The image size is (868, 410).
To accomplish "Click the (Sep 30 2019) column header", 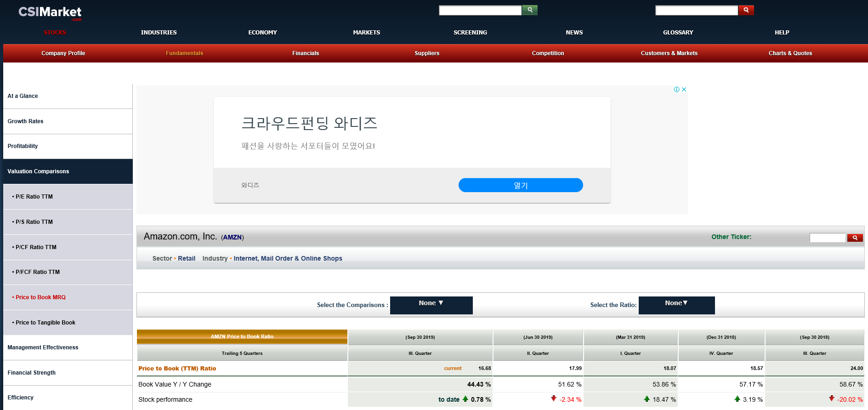I will [x=420, y=337].
